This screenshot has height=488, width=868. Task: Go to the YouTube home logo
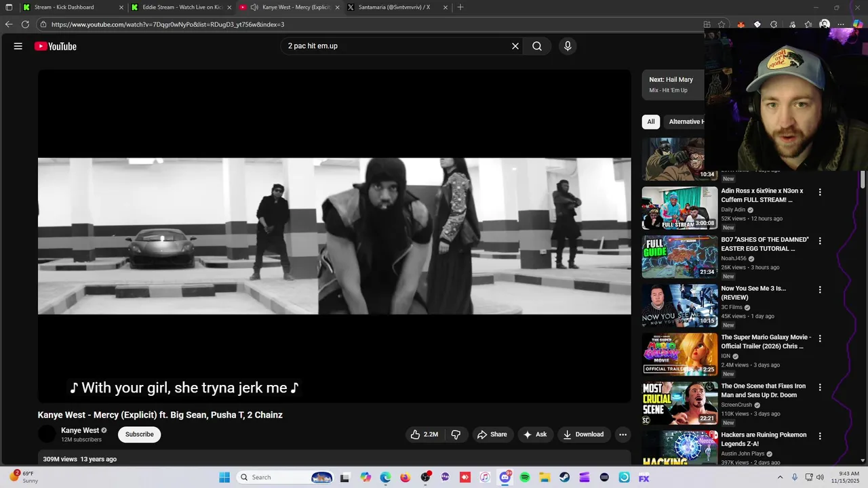(x=56, y=46)
